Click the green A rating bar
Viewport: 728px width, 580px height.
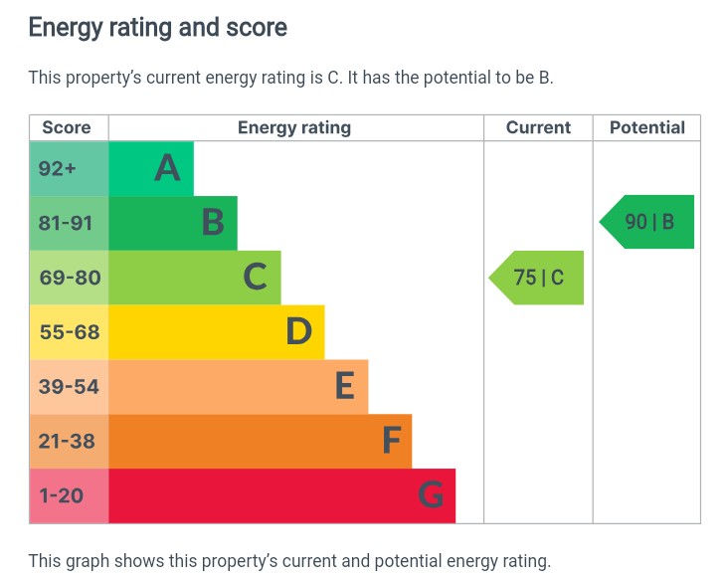pos(151,168)
